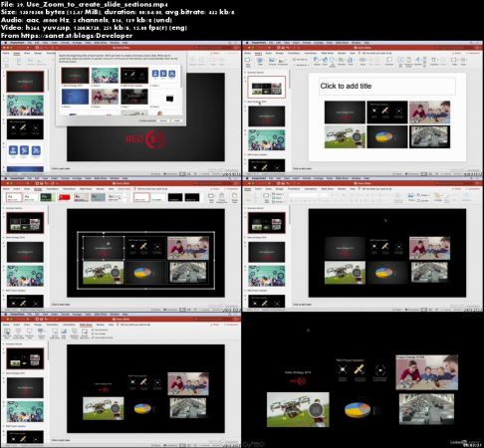Click Format Background icon in Design tab frame
The image size is (484, 448).
click(x=222, y=197)
